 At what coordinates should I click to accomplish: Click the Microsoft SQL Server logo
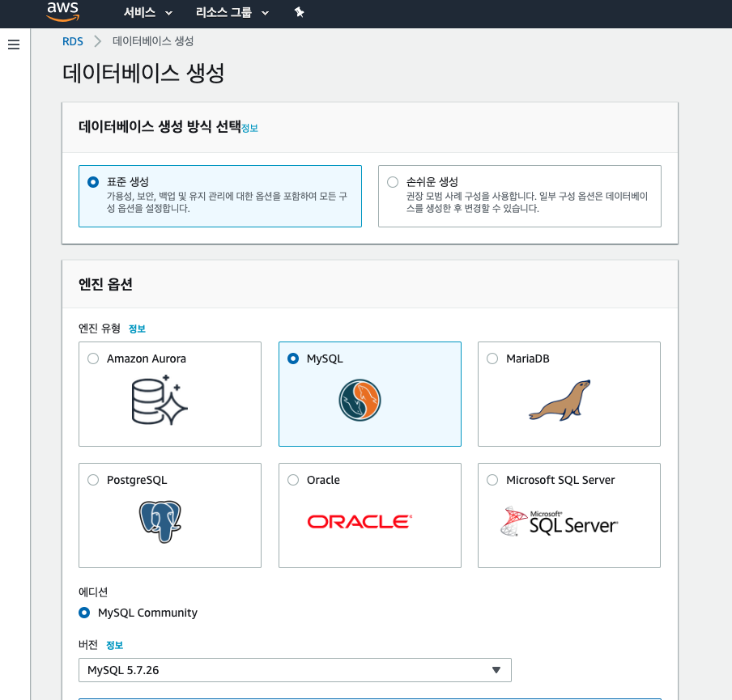click(x=560, y=522)
